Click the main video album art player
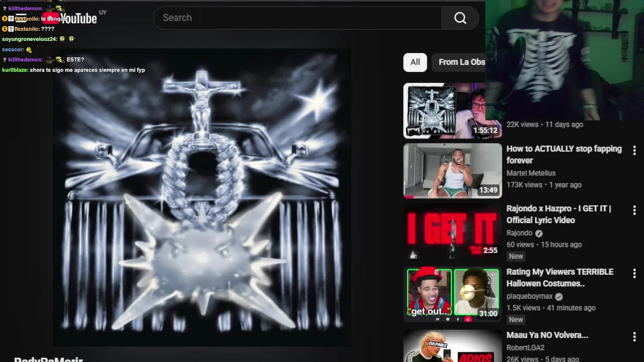The height and width of the screenshot is (362, 644). pos(202,198)
